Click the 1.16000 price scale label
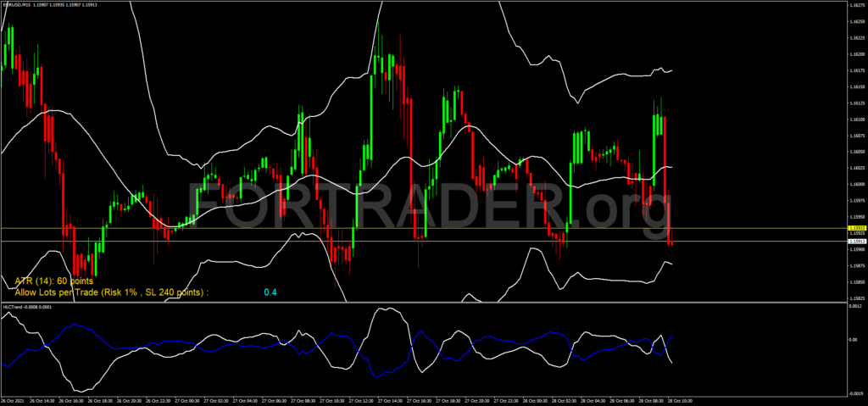 click(x=856, y=185)
